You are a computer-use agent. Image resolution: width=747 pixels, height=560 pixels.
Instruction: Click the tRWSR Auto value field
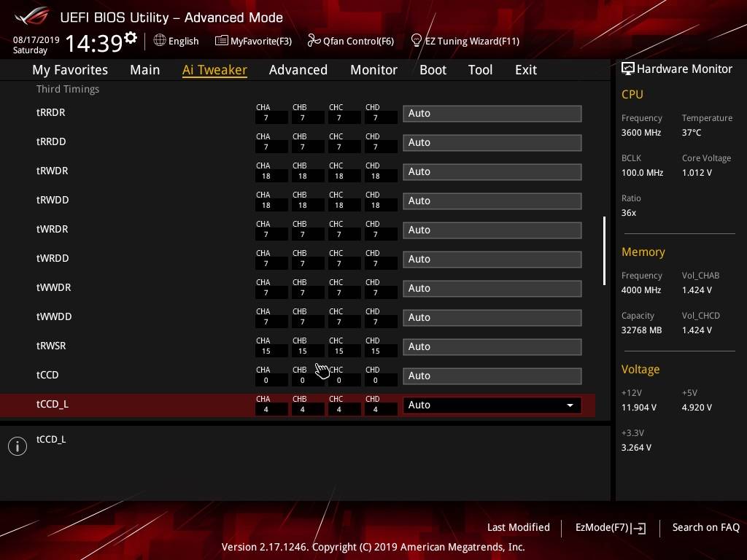[x=492, y=346]
